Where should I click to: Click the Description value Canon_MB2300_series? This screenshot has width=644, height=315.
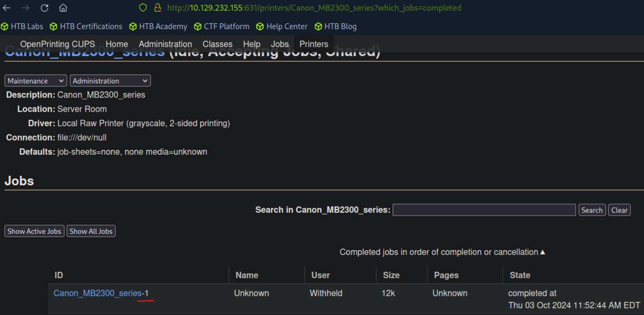tap(101, 95)
